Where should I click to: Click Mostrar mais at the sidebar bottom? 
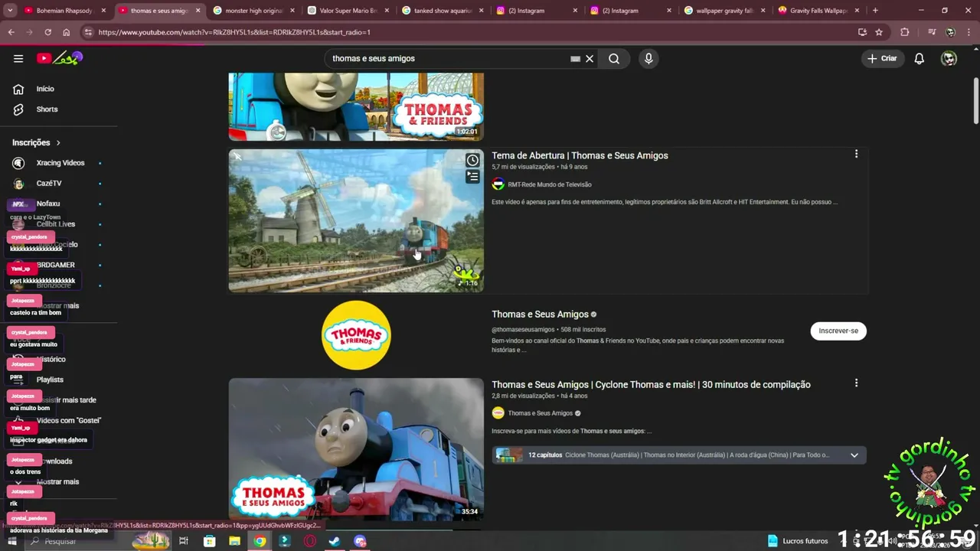coord(59,482)
